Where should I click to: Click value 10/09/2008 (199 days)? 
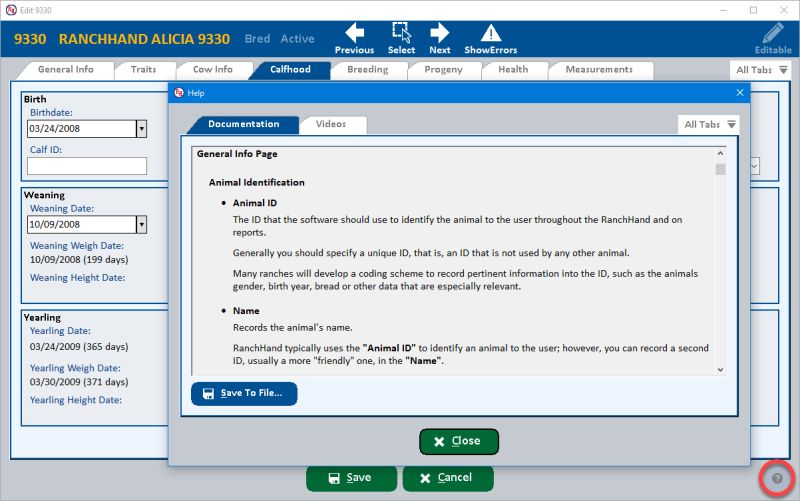[x=79, y=260]
